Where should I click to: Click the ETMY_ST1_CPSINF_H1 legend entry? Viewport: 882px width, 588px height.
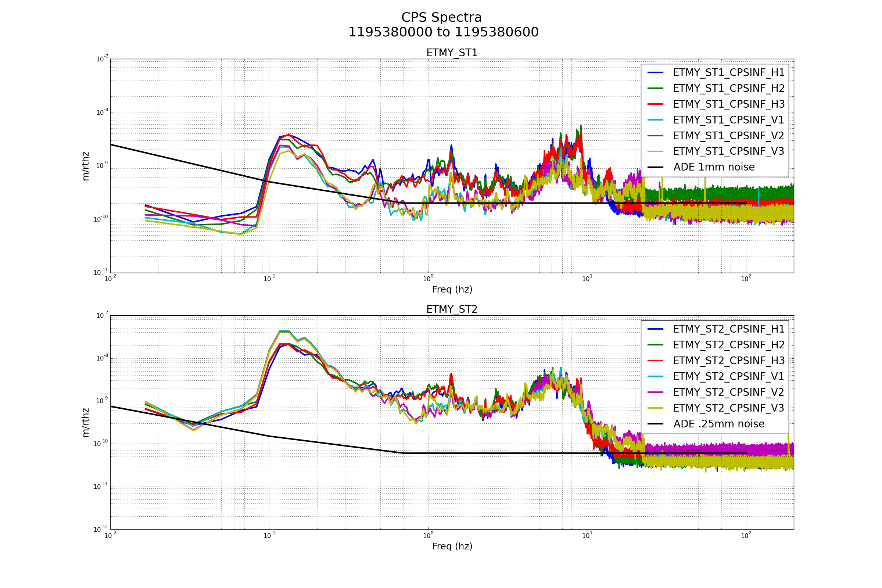728,73
